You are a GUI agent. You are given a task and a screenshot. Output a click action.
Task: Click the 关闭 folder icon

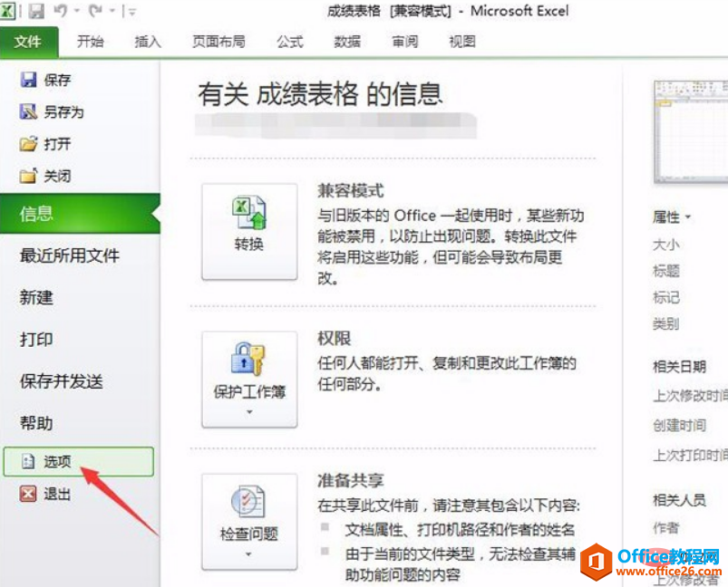click(x=28, y=176)
